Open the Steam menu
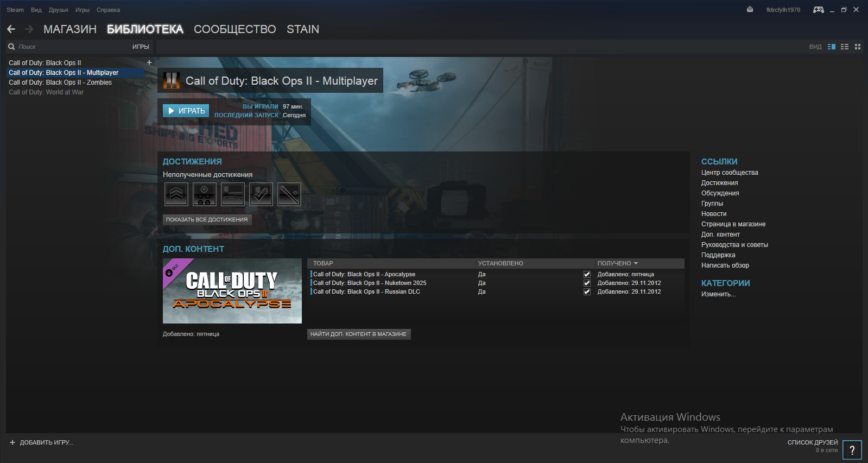868x463 pixels. 15,10
